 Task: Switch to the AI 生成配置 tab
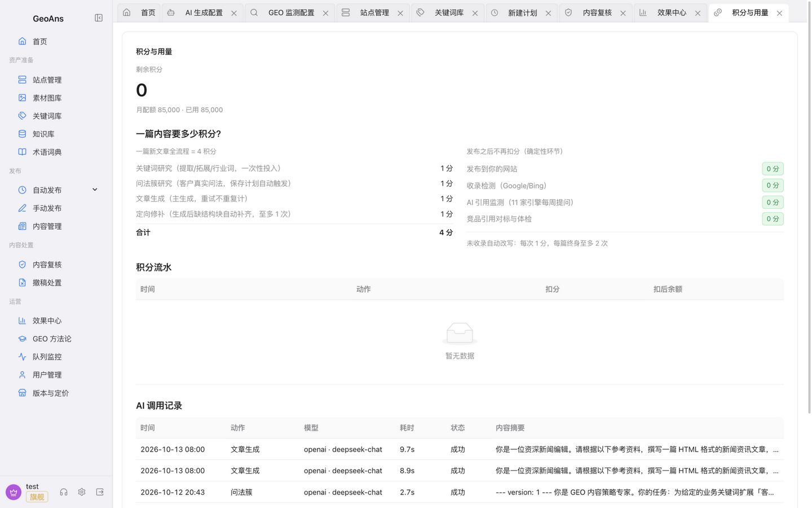click(202, 12)
